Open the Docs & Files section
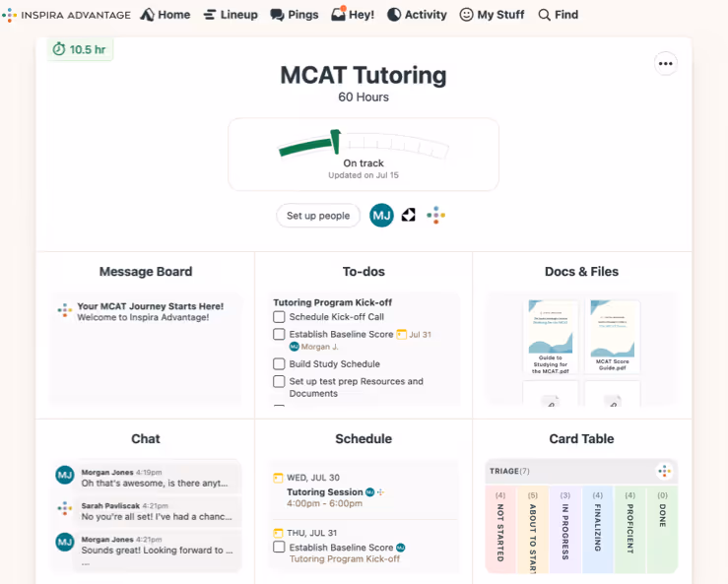The width and height of the screenshot is (728, 584). (x=581, y=272)
